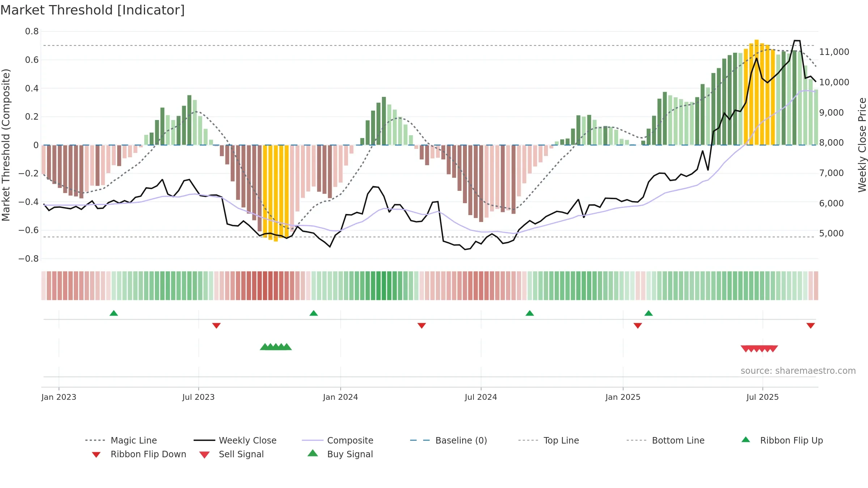Click the green flip-up triangle near March 2023
Image resolution: width=868 pixels, height=488 pixels.
(x=114, y=313)
